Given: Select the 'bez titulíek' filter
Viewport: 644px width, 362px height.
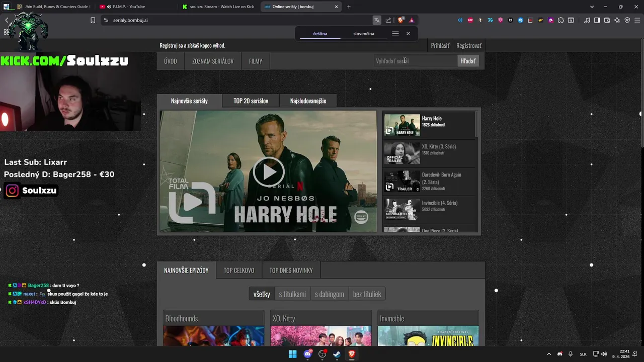Looking at the screenshot, I should pos(367,294).
